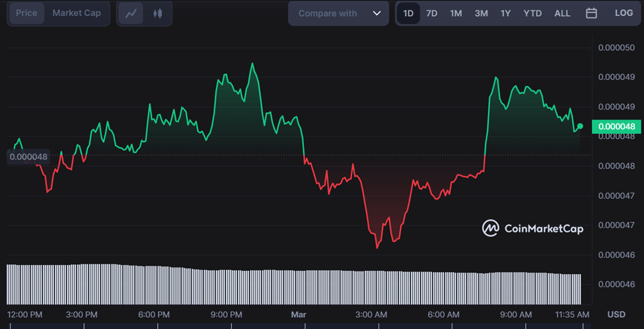This screenshot has width=644, height=329.
Task: Toggle the LOG scale option
Action: click(x=624, y=13)
